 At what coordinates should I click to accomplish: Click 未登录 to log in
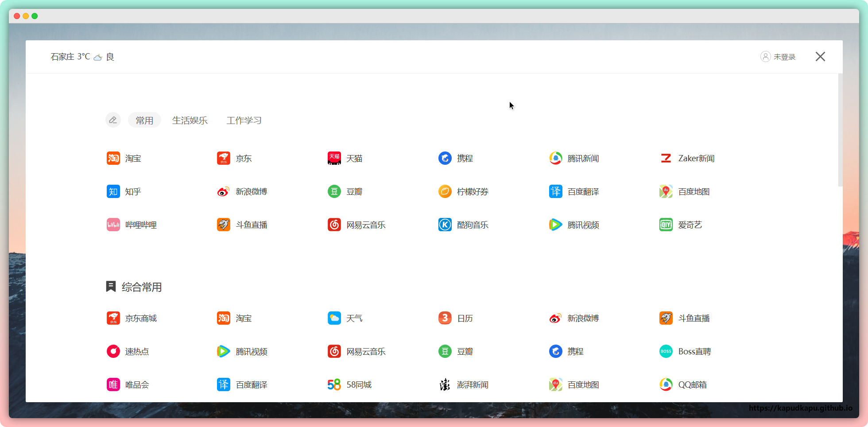(778, 57)
